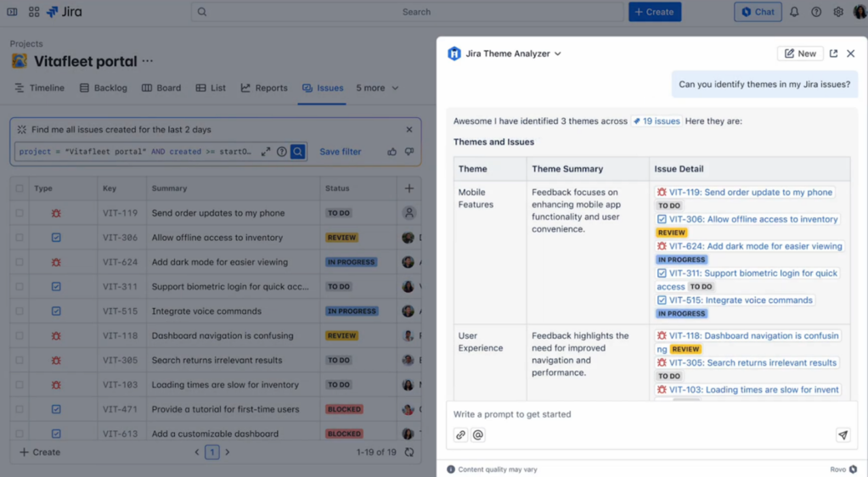
Task: Go to previous page of issues
Action: click(x=196, y=452)
